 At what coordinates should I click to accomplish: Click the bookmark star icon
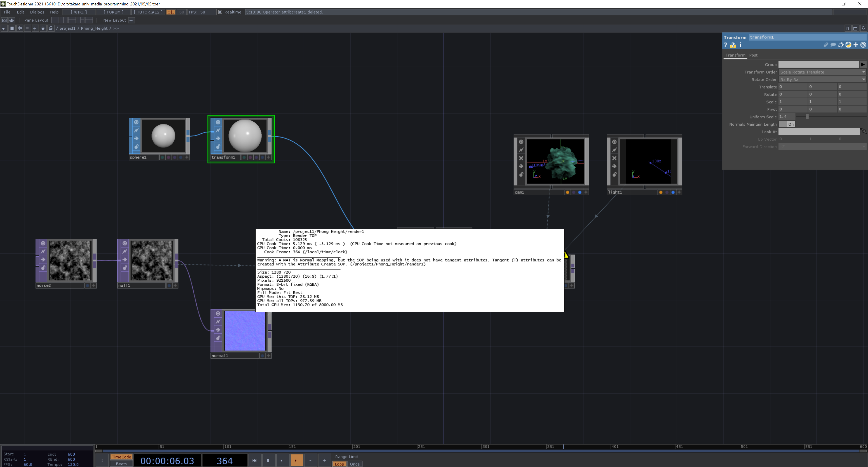(x=43, y=28)
